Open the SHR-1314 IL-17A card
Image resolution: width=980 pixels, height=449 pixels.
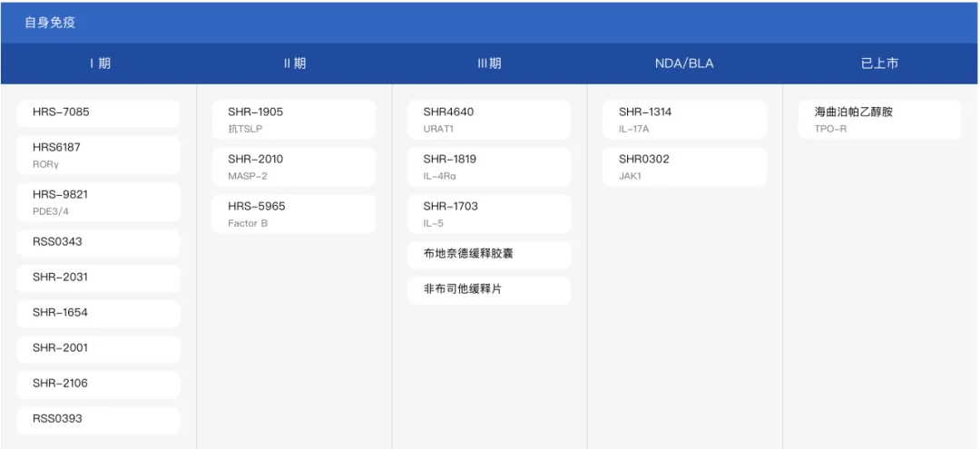(684, 120)
